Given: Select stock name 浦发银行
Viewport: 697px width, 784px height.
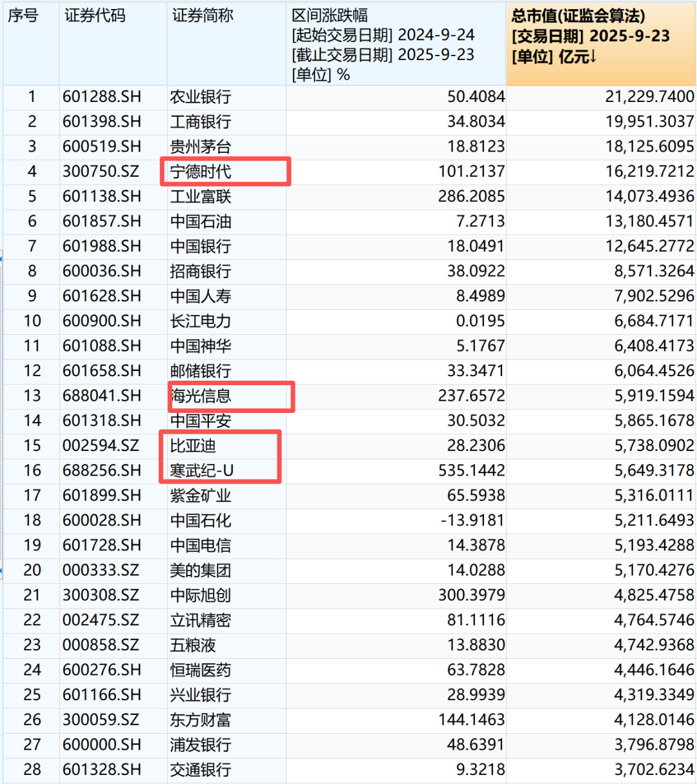Looking at the screenshot, I should [x=201, y=745].
